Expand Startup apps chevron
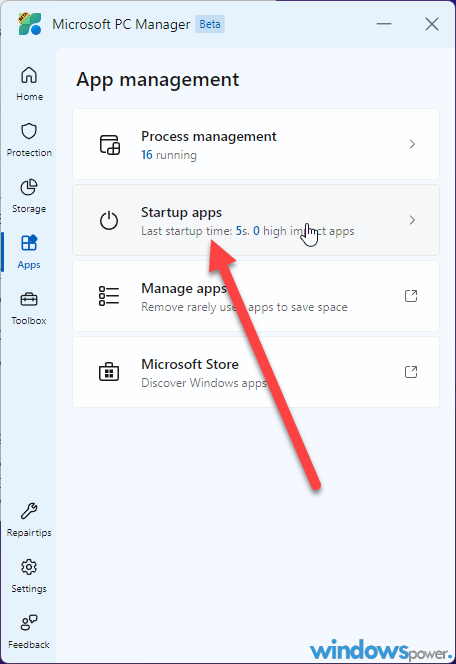 pos(412,220)
